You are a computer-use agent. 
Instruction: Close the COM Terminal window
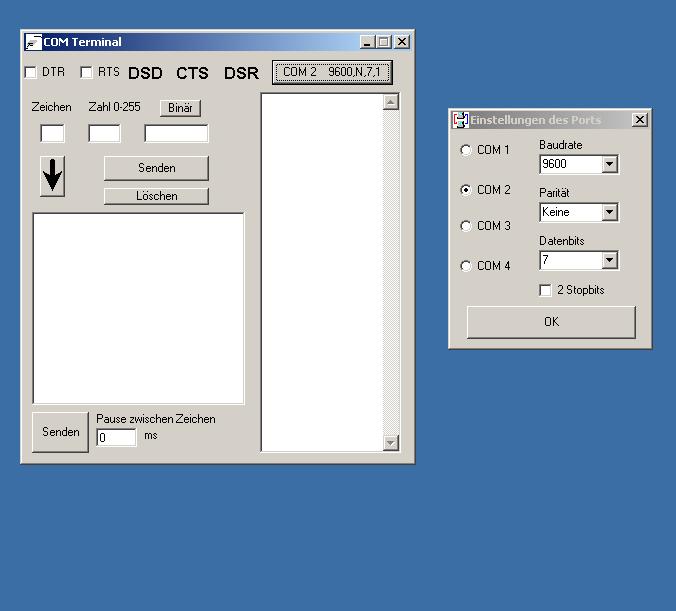click(402, 42)
